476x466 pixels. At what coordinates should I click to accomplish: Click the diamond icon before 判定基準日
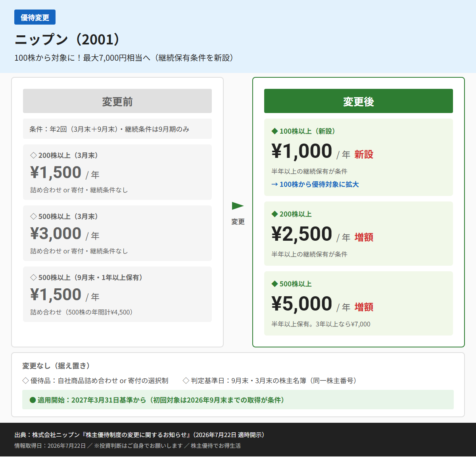(x=186, y=381)
